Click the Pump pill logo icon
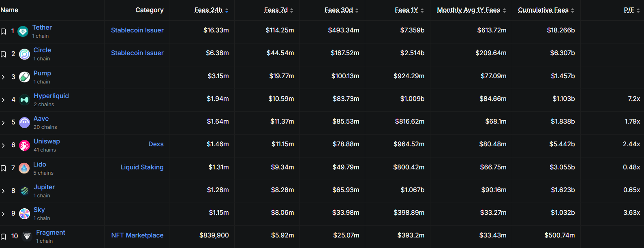644x248 pixels. pos(24,77)
